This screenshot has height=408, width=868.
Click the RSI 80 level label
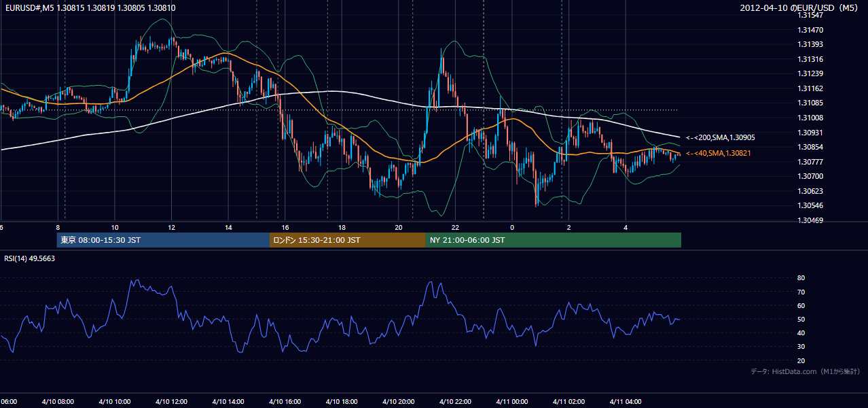coord(801,278)
